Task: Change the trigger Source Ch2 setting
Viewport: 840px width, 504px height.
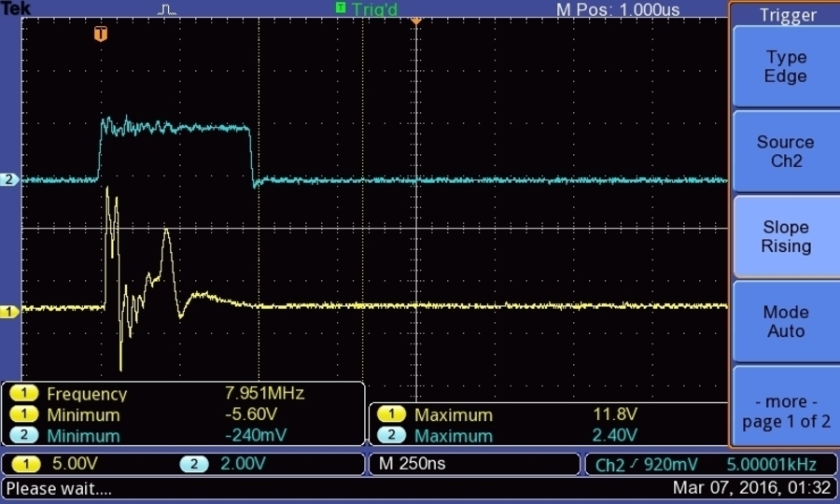Action: pos(785,151)
